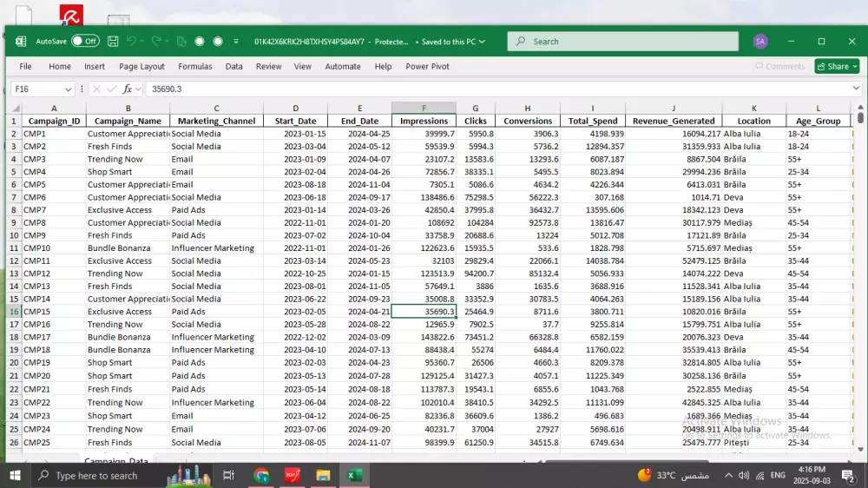Open the Power Pivot tab
868x488 pixels.
pos(427,66)
